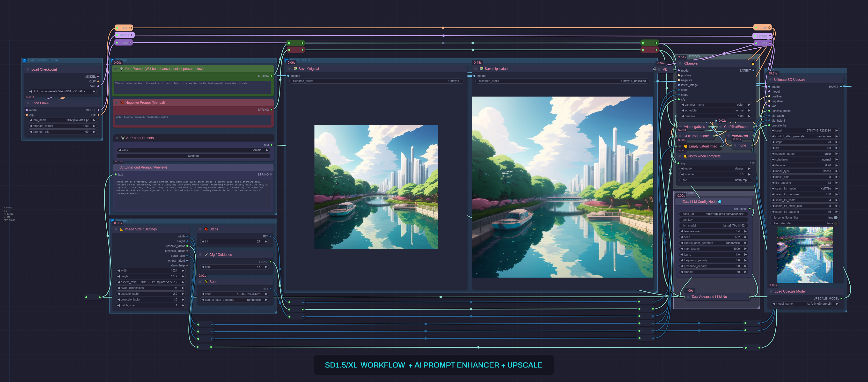Open the AI Prompt Presets value dropdown
868x382 pixels.
click(193, 150)
